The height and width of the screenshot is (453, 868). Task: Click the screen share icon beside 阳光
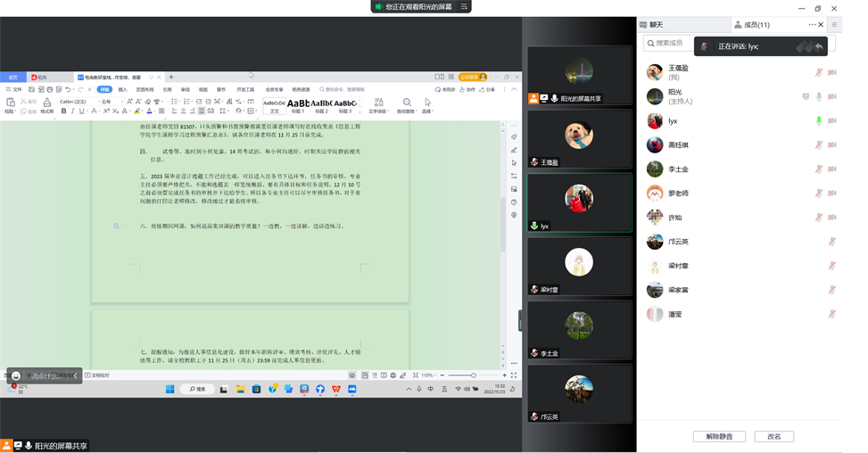coord(806,96)
